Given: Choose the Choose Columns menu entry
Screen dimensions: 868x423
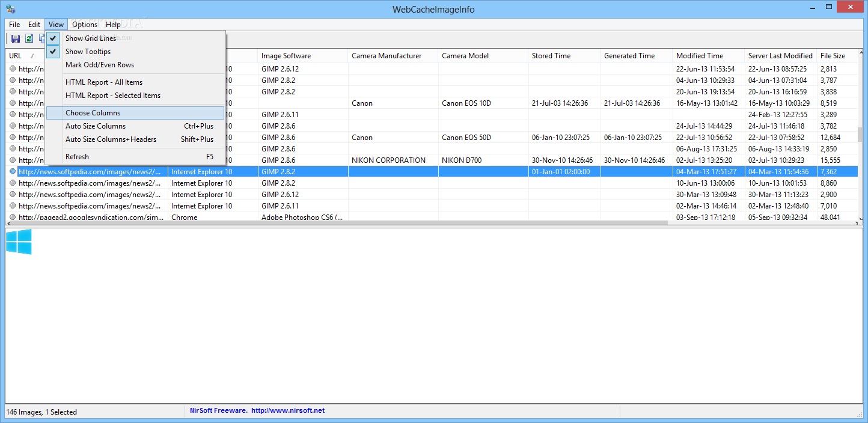Looking at the screenshot, I should tap(135, 113).
